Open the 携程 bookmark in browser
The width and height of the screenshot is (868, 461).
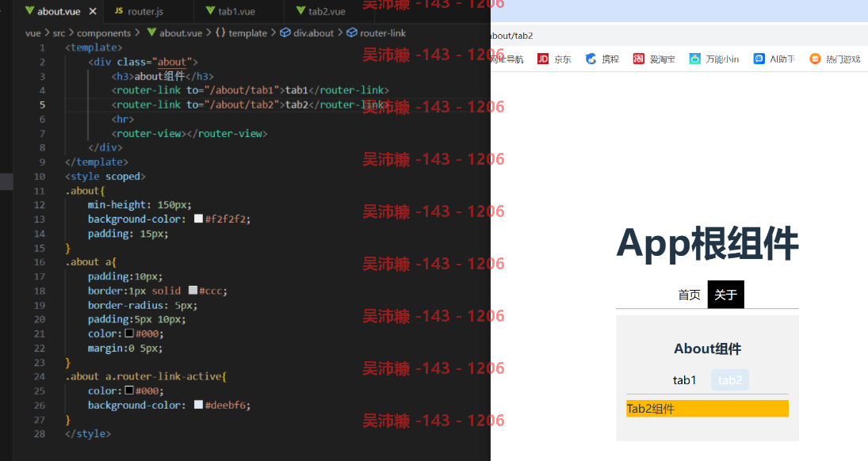click(602, 59)
